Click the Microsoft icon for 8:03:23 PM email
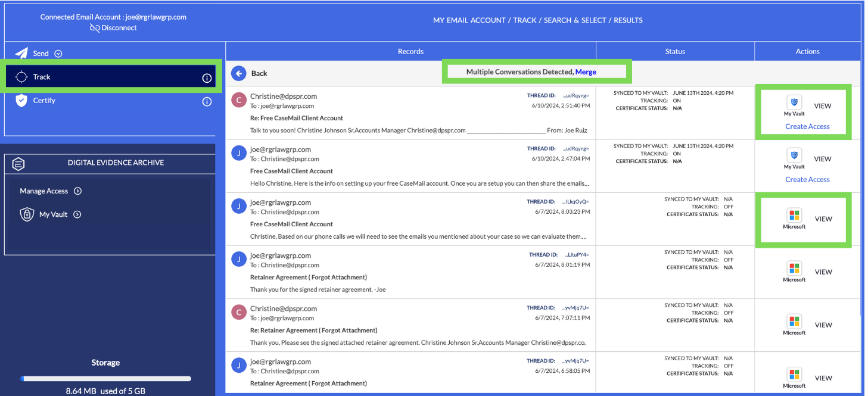The image size is (868, 396). [x=794, y=215]
